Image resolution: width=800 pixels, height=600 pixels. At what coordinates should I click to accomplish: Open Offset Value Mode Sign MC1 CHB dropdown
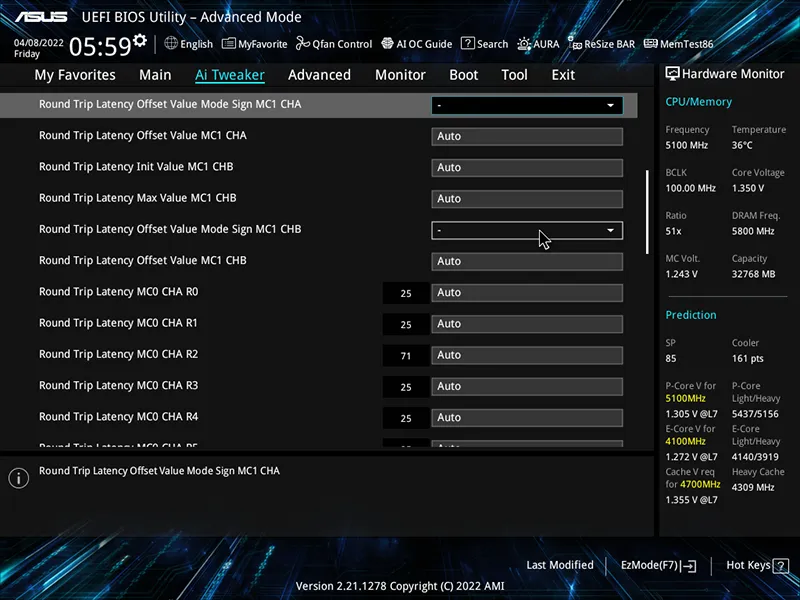(527, 230)
